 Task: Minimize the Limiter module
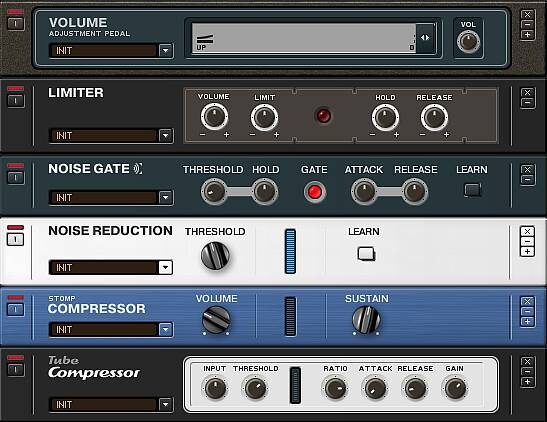point(527,103)
